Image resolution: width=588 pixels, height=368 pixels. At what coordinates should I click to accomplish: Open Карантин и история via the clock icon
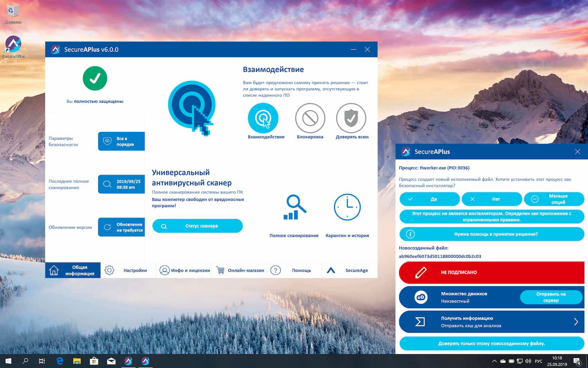(x=347, y=207)
